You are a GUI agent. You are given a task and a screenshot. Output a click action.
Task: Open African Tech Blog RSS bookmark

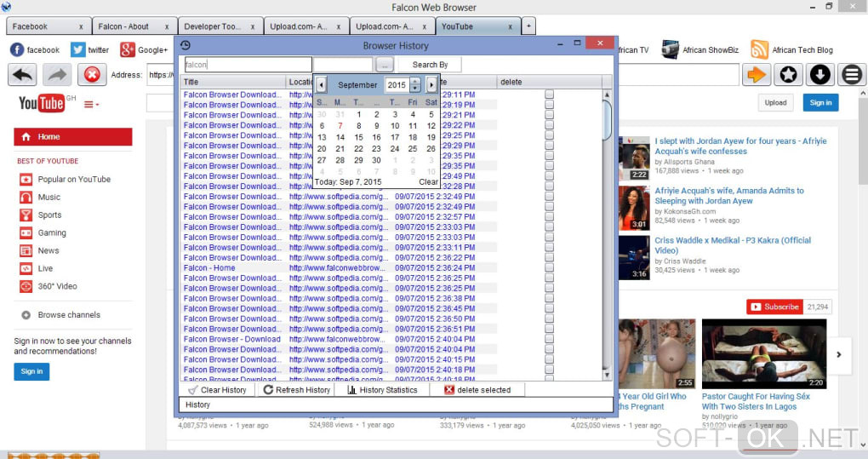pyautogui.click(x=791, y=50)
